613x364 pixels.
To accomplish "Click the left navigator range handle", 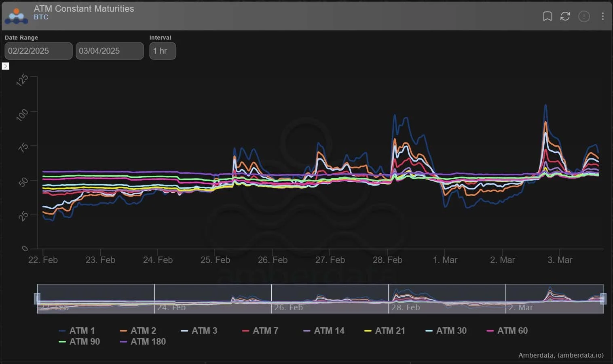I will [37, 299].
